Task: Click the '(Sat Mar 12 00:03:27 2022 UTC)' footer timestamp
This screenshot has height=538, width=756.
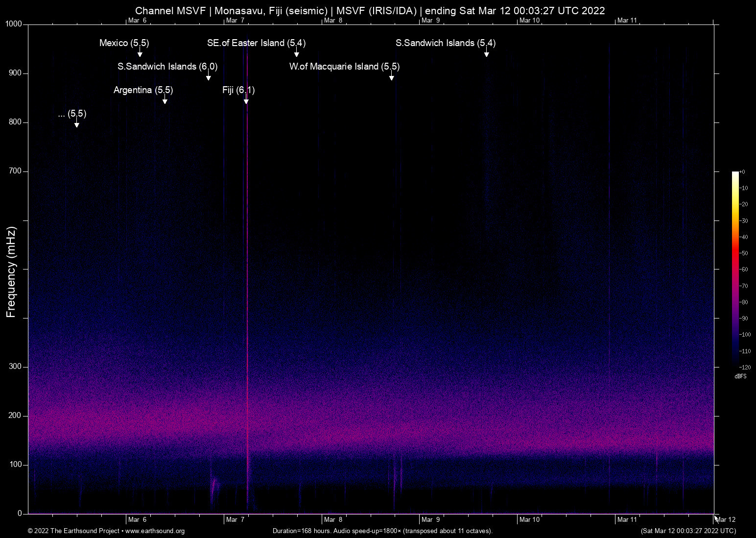Action: coord(688,531)
